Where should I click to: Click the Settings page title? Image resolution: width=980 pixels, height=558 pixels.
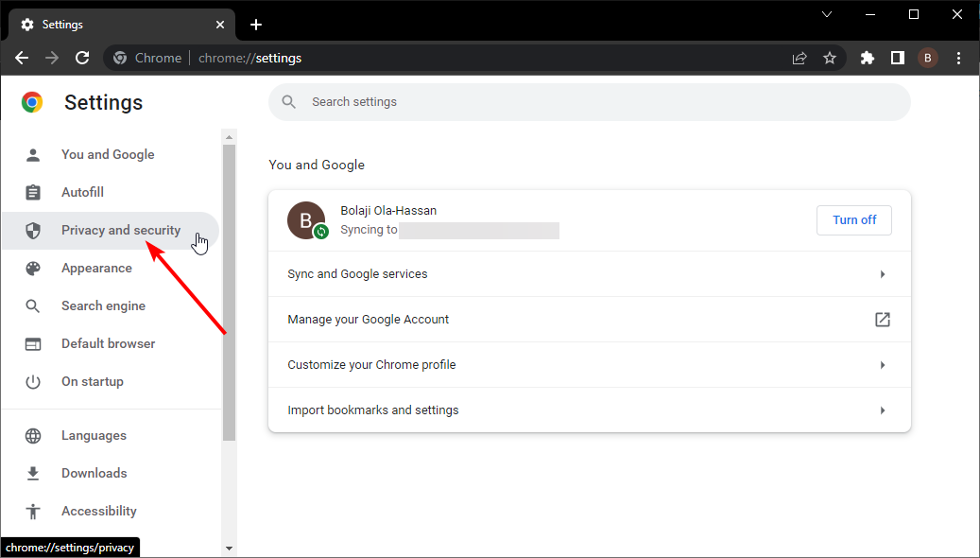click(104, 102)
